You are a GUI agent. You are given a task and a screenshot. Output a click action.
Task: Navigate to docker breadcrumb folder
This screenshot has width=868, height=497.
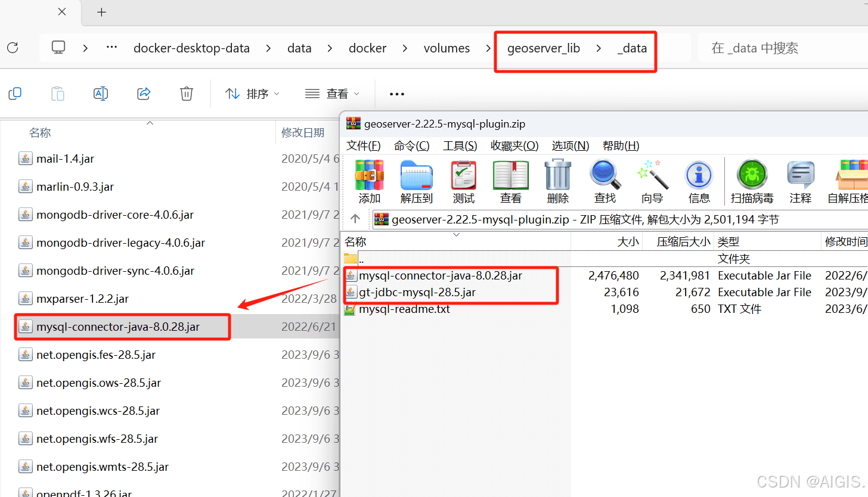(x=367, y=48)
